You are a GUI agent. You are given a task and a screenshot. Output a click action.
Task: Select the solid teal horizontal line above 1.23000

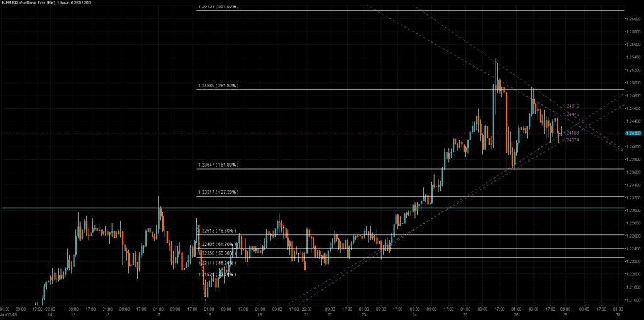pyautogui.click(x=312, y=208)
